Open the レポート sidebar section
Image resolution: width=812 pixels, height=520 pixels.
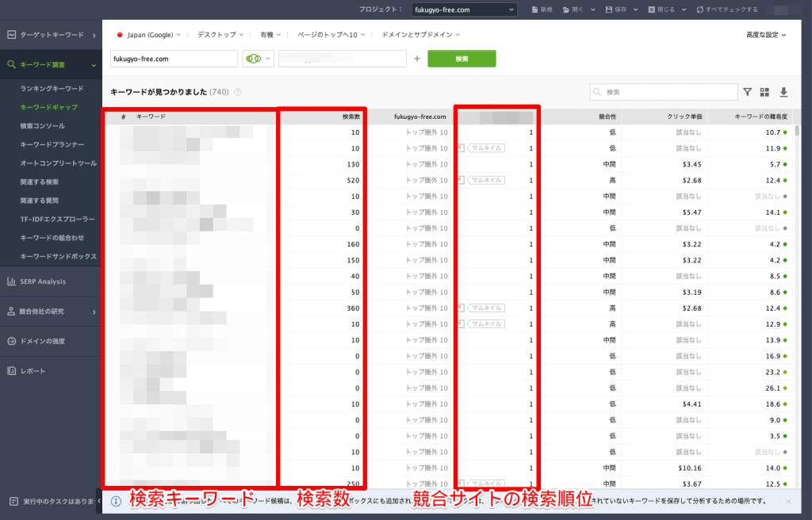50,371
